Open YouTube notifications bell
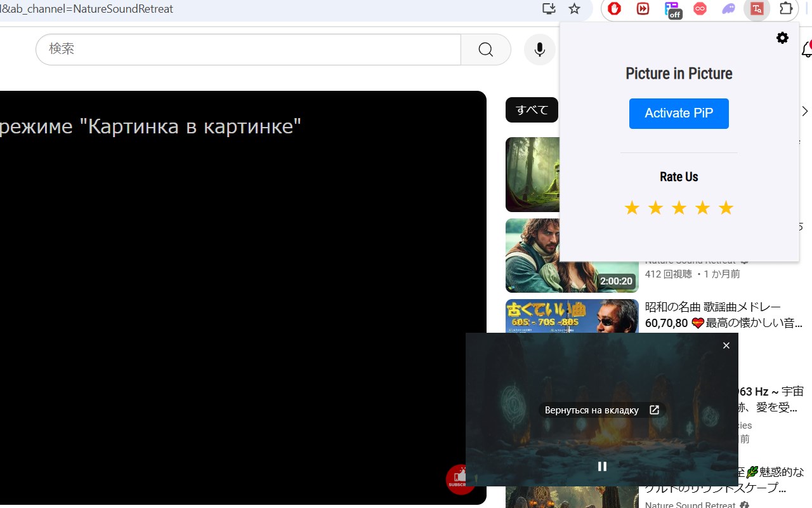 (807, 50)
